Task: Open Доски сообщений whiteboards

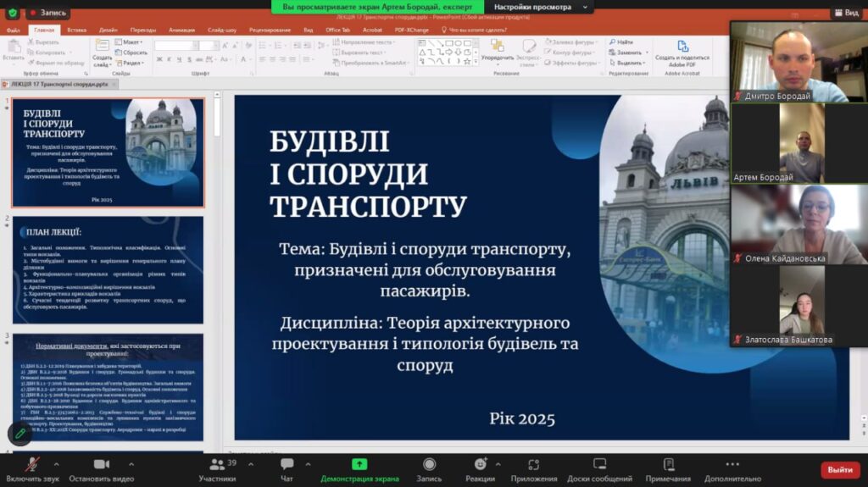Action: point(599,468)
